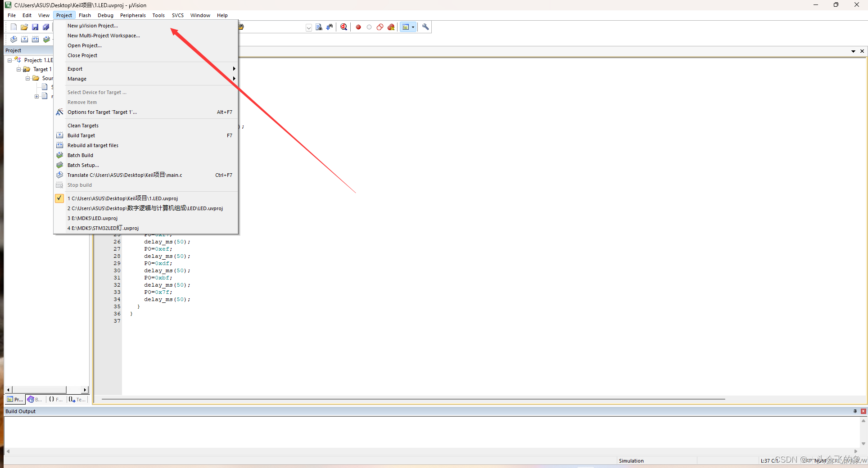Viewport: 868px width, 468px height.
Task: Open the Help menu
Action: [222, 15]
